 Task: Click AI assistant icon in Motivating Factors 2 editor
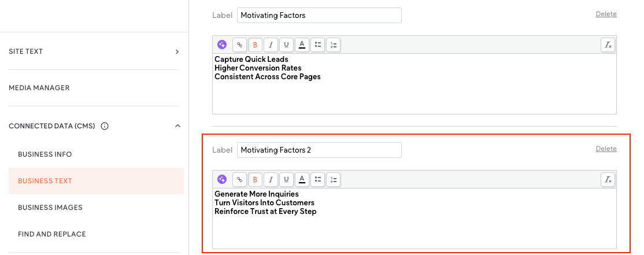222,179
